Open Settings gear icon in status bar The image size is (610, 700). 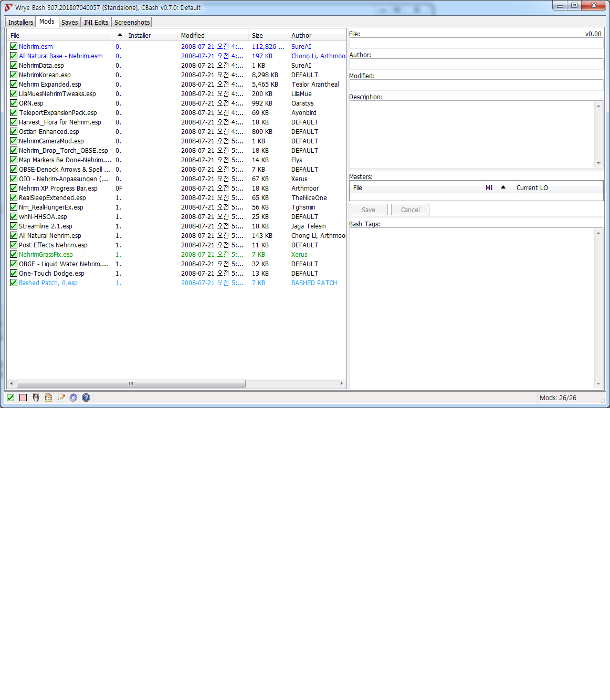click(x=73, y=398)
